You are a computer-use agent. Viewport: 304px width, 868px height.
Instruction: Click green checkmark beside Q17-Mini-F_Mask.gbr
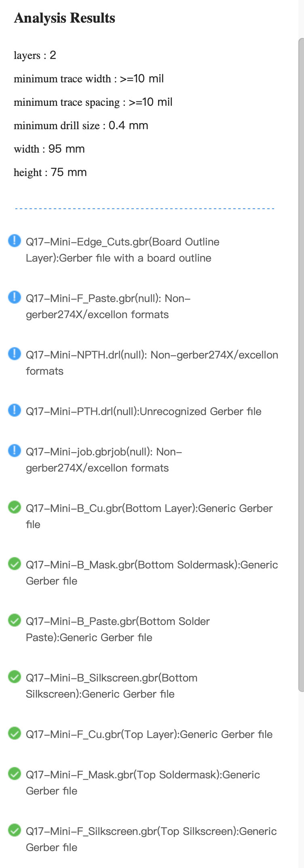[x=15, y=774]
